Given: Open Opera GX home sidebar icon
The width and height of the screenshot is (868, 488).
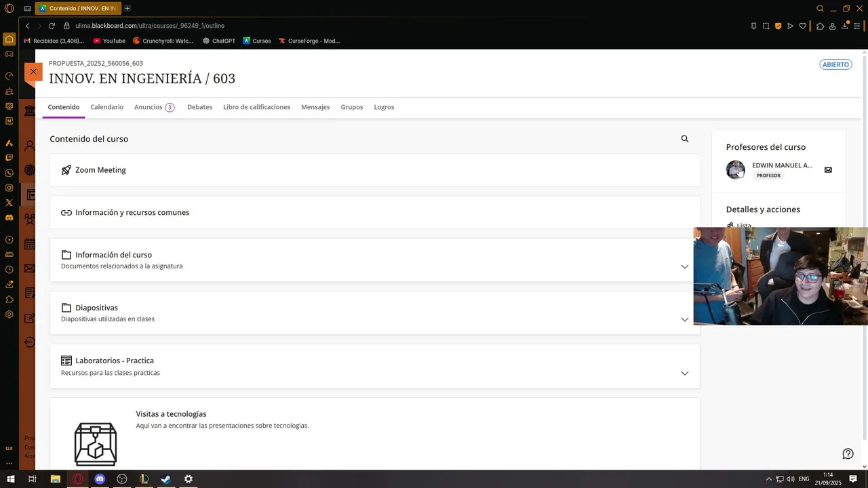Looking at the screenshot, I should pos(9,39).
